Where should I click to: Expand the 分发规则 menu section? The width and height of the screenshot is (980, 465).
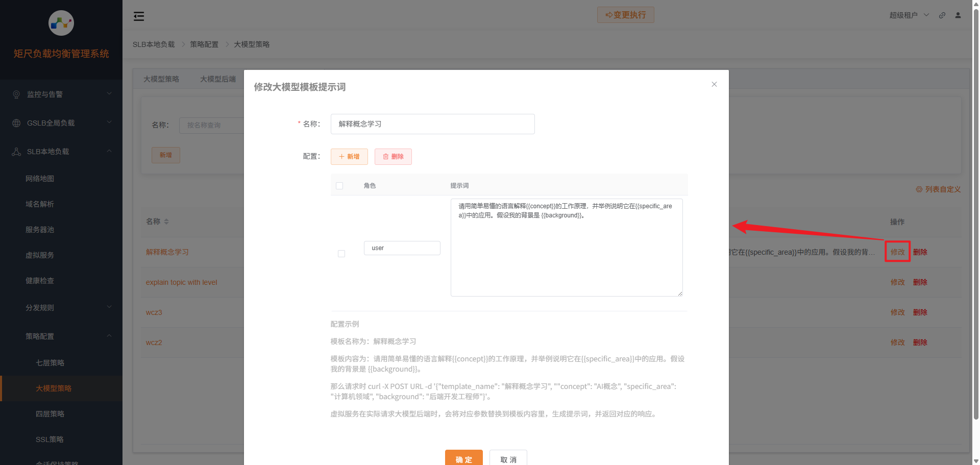coord(40,307)
